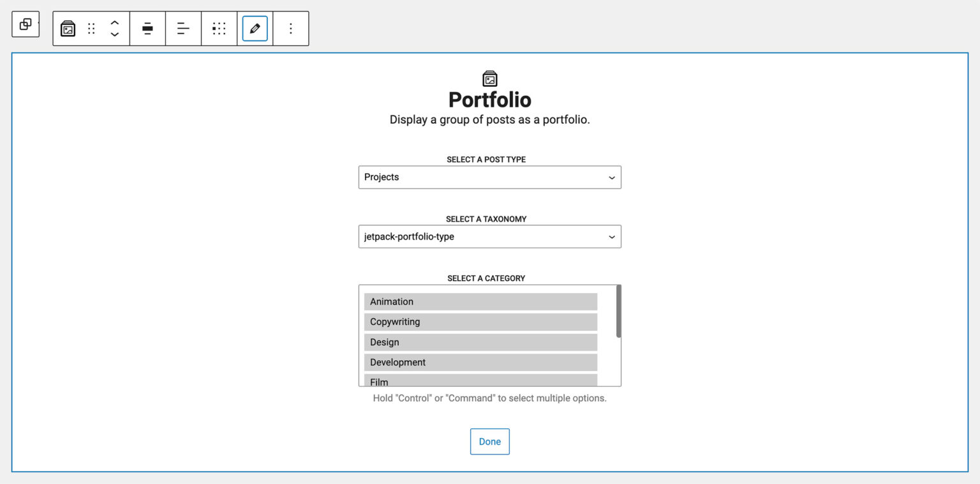Select the Design category option
This screenshot has width=980, height=484.
click(480, 342)
